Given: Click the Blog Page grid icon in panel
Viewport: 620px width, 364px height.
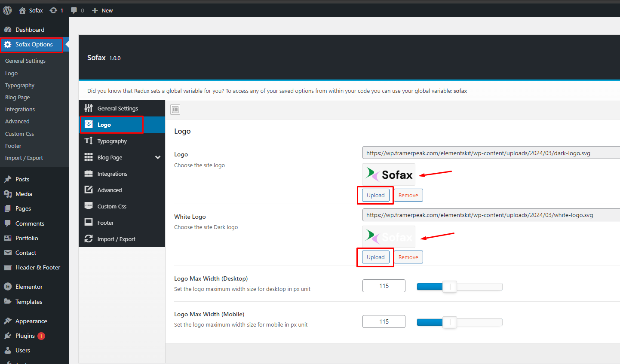Looking at the screenshot, I should 89,157.
